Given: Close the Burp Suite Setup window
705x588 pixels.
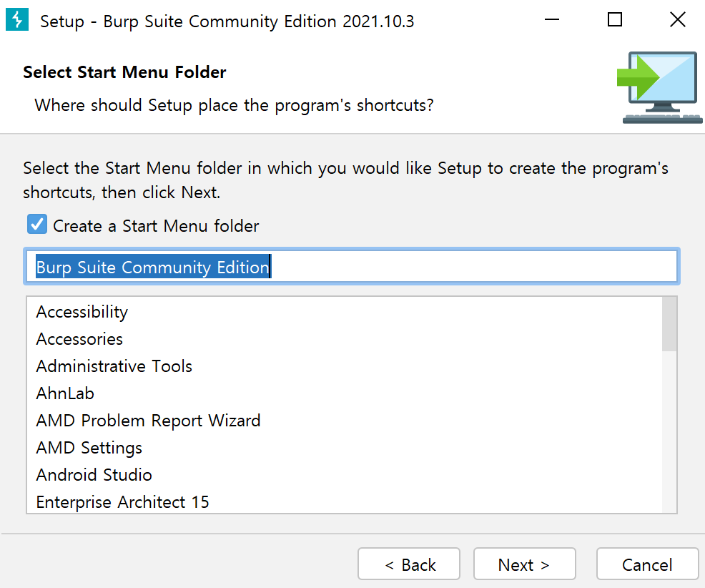Looking at the screenshot, I should tap(677, 19).
